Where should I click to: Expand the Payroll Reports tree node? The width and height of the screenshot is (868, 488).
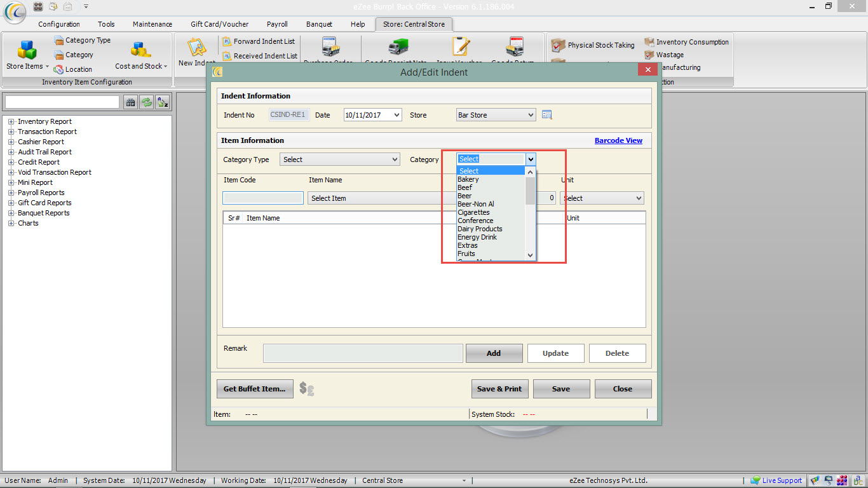tap(11, 193)
